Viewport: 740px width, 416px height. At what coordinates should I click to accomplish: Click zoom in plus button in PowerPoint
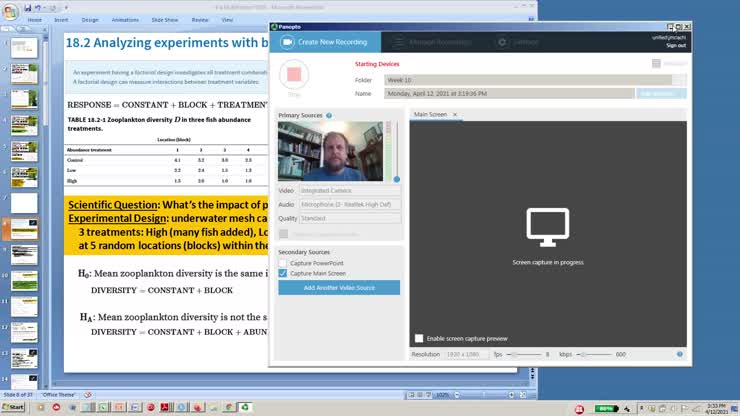[512, 395]
